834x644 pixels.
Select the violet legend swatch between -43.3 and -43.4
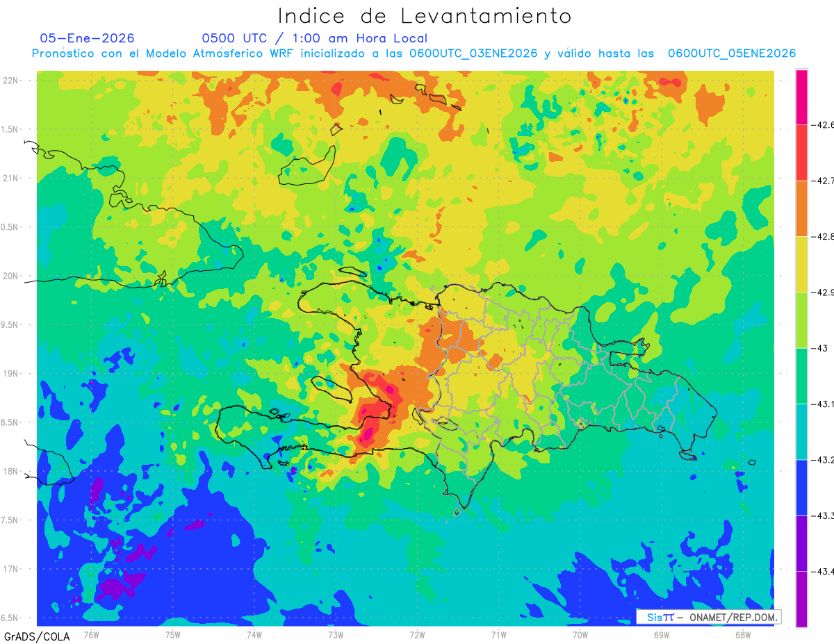pos(801,543)
